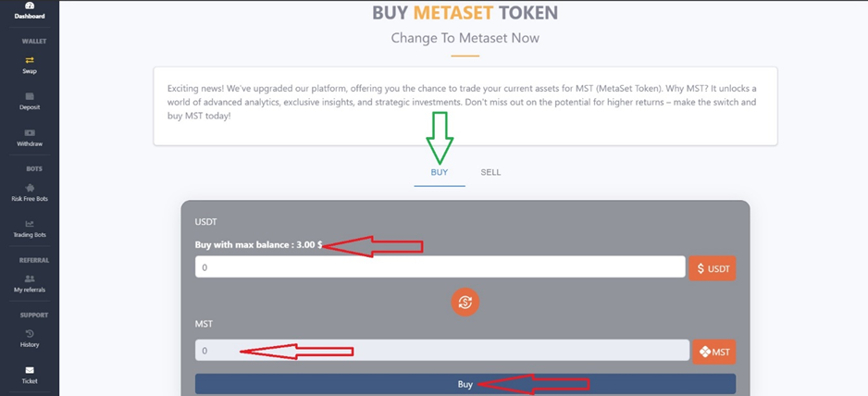868x396 pixels.
Task: Switch to the BUY tab
Action: tap(440, 172)
